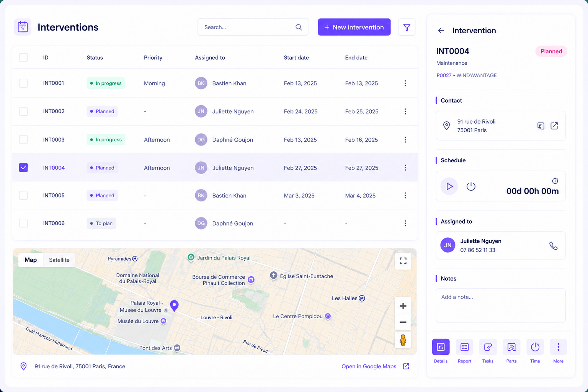The height and width of the screenshot is (392, 588).
Task: Click Le Centre Pompidou map marker
Action: coord(328,316)
